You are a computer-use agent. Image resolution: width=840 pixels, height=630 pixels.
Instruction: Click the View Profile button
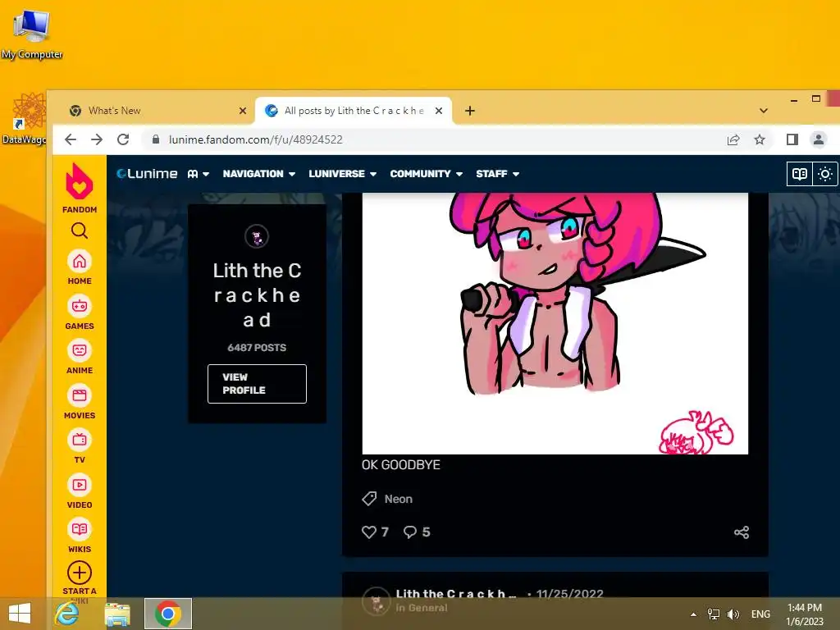click(257, 384)
